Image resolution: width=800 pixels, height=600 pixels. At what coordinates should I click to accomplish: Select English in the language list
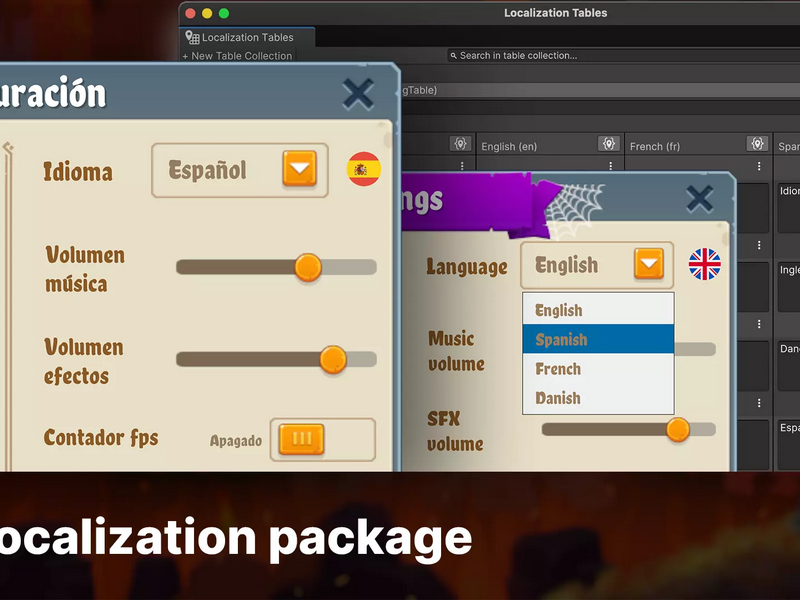click(x=598, y=310)
